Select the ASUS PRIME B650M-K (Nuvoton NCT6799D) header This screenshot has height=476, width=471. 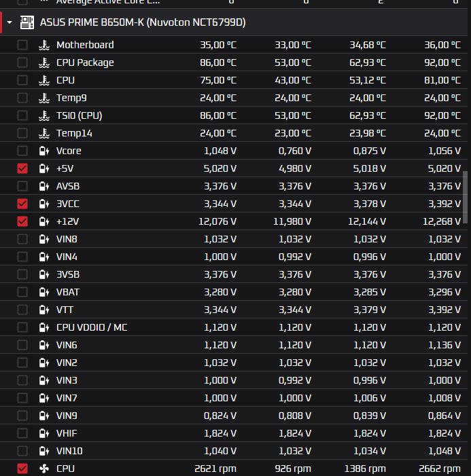click(x=143, y=22)
